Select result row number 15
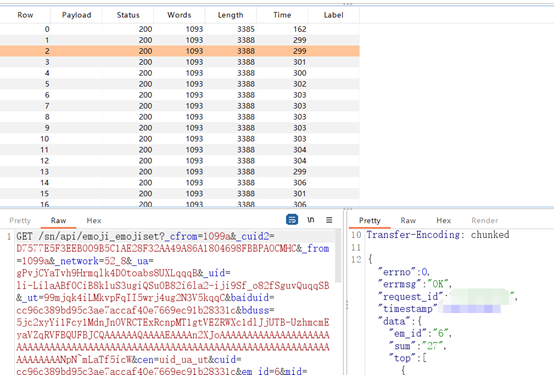 pos(180,193)
